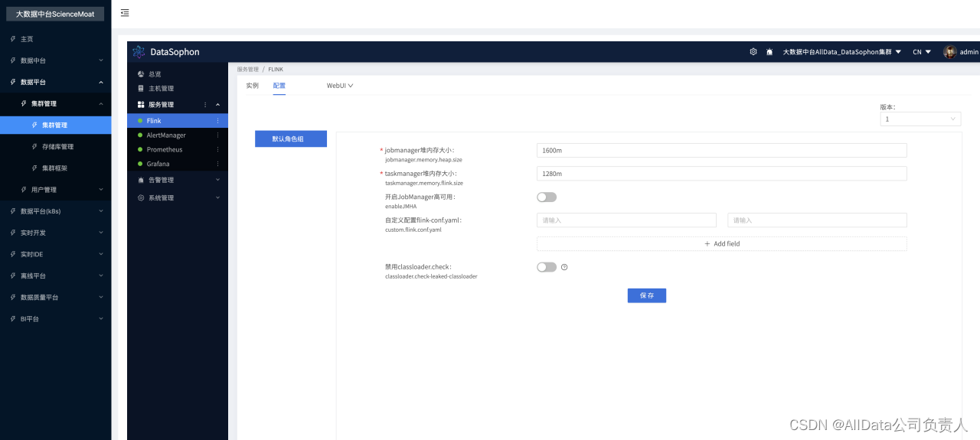
Task: Open 总览 overview page
Action: click(178, 74)
